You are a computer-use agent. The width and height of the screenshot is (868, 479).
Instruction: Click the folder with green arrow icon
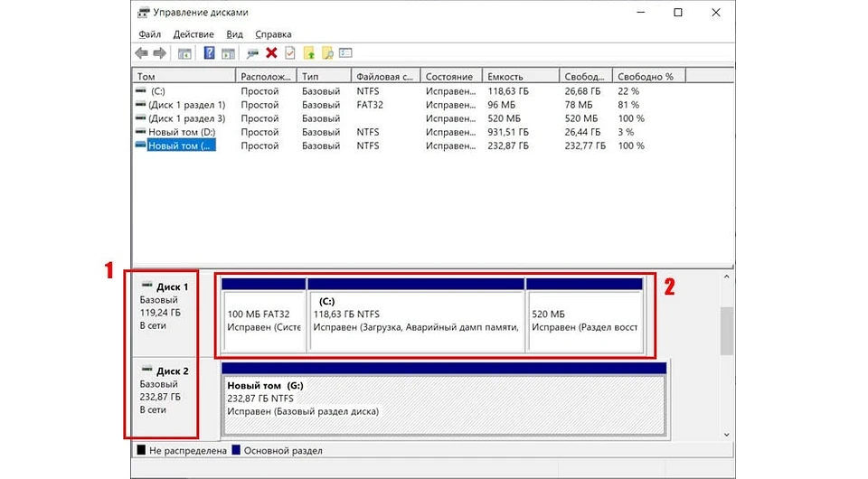point(309,53)
